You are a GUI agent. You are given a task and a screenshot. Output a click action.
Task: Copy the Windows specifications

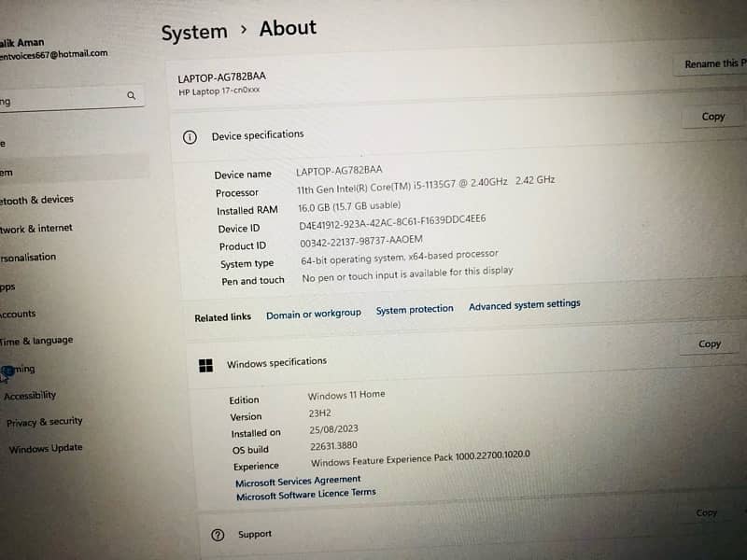click(x=710, y=344)
